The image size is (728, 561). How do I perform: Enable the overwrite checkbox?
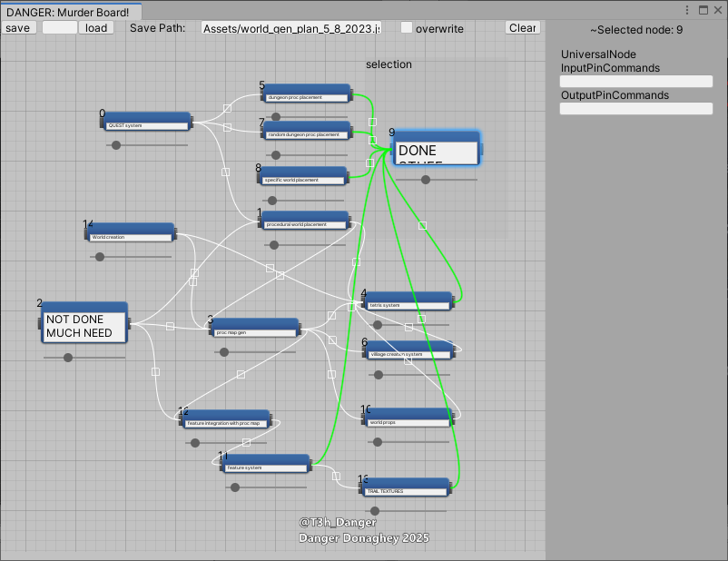pos(407,27)
